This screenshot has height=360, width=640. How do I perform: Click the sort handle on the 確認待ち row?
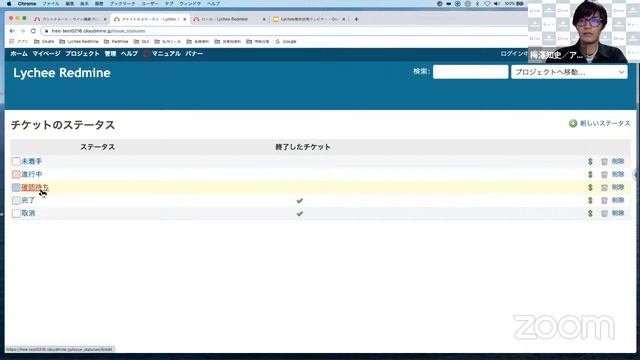590,187
